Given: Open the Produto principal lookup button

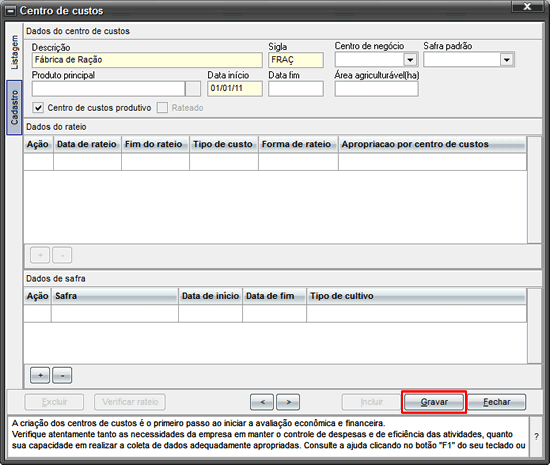Looking at the screenshot, I should point(193,89).
